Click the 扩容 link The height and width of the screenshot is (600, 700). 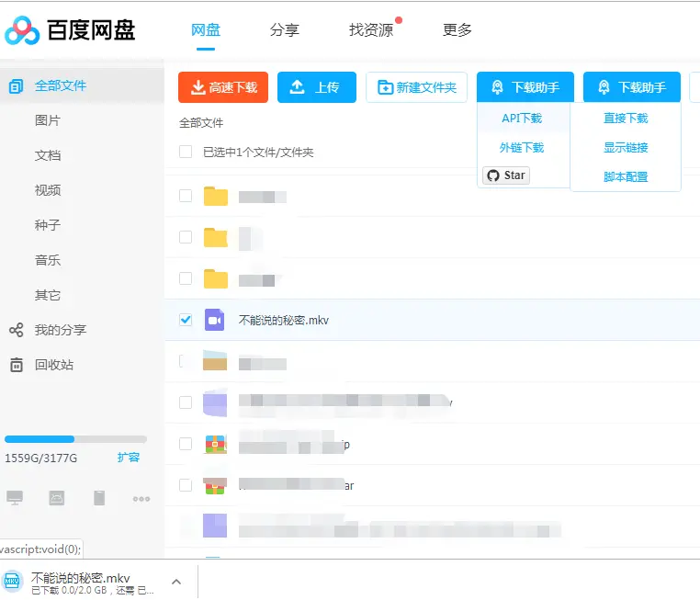coord(128,458)
